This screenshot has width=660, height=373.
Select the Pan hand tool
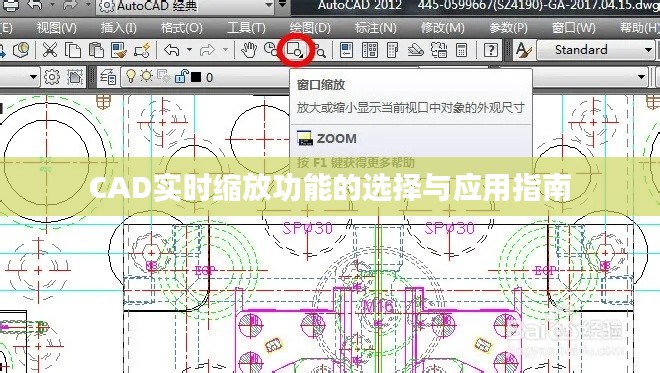click(249, 50)
